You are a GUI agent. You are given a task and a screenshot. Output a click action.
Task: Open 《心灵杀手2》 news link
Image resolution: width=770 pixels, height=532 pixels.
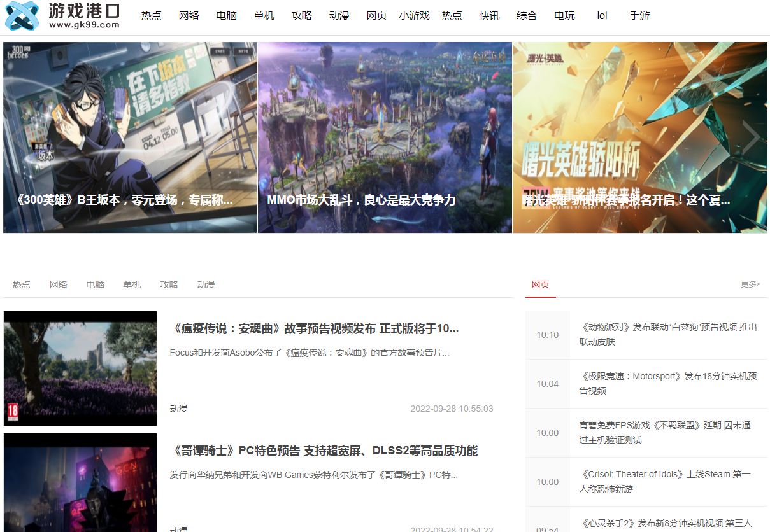[x=666, y=523]
